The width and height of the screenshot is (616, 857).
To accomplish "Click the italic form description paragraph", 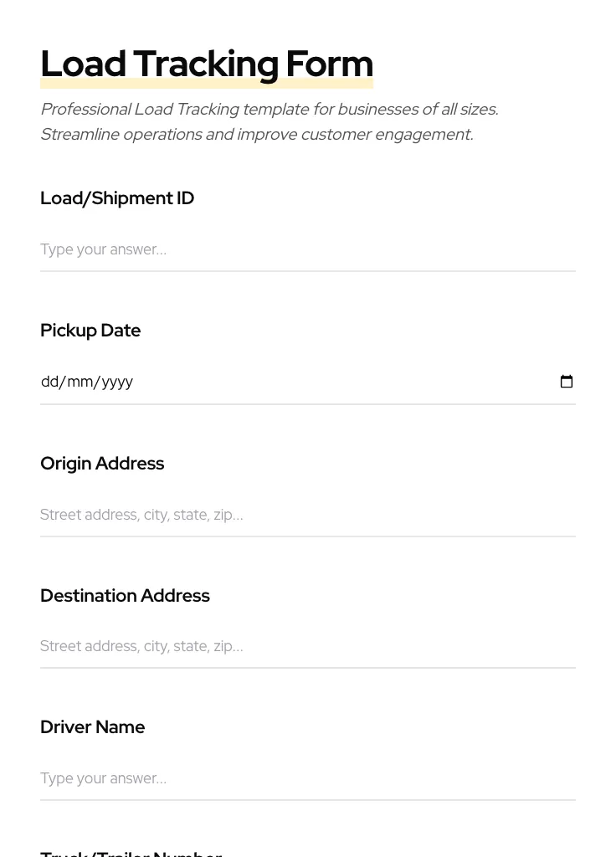I will coord(269,121).
